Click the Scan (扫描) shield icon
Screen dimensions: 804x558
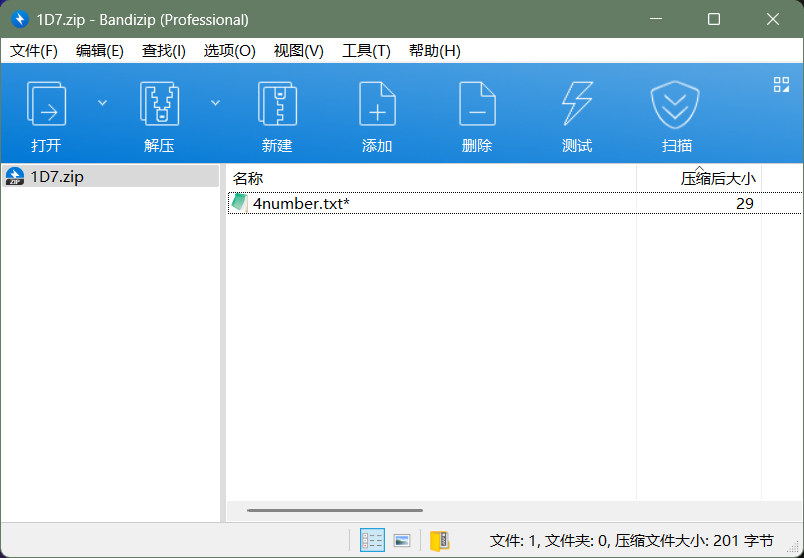coord(675,105)
